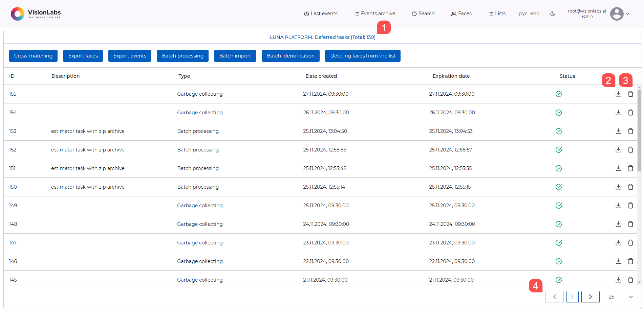Download result of task 145
644x310 pixels.
coord(618,280)
